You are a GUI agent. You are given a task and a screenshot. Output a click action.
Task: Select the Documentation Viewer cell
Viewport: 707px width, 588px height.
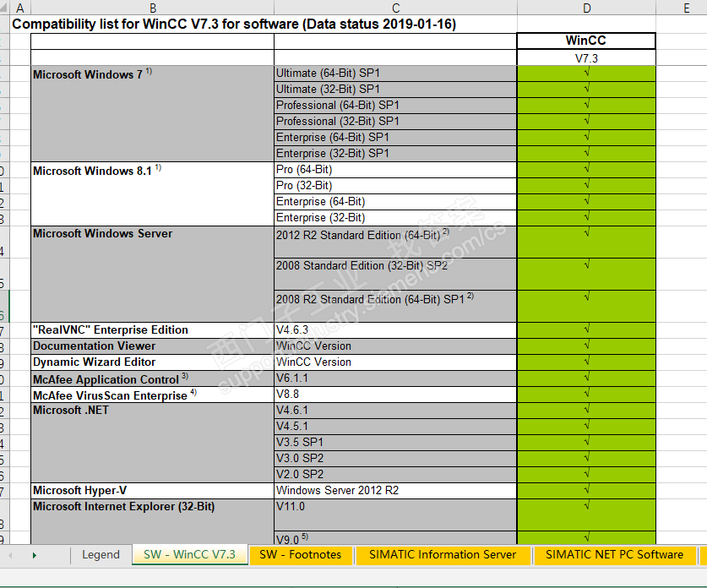(x=152, y=346)
